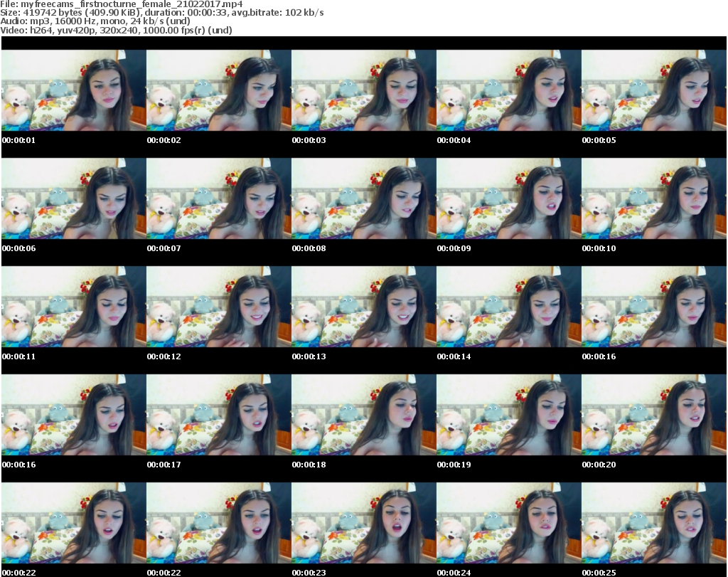The height and width of the screenshot is (577, 728).
Task: Open the thumbnail frame at 00:00:25
Action: (x=654, y=523)
